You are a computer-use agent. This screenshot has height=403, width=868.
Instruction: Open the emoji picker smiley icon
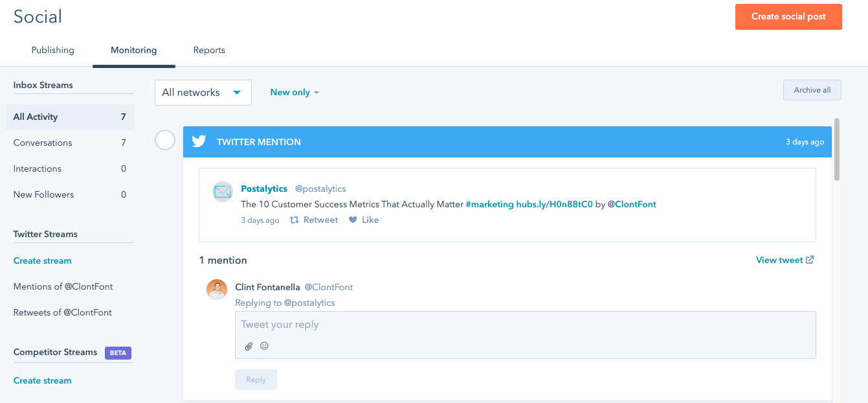coord(264,346)
